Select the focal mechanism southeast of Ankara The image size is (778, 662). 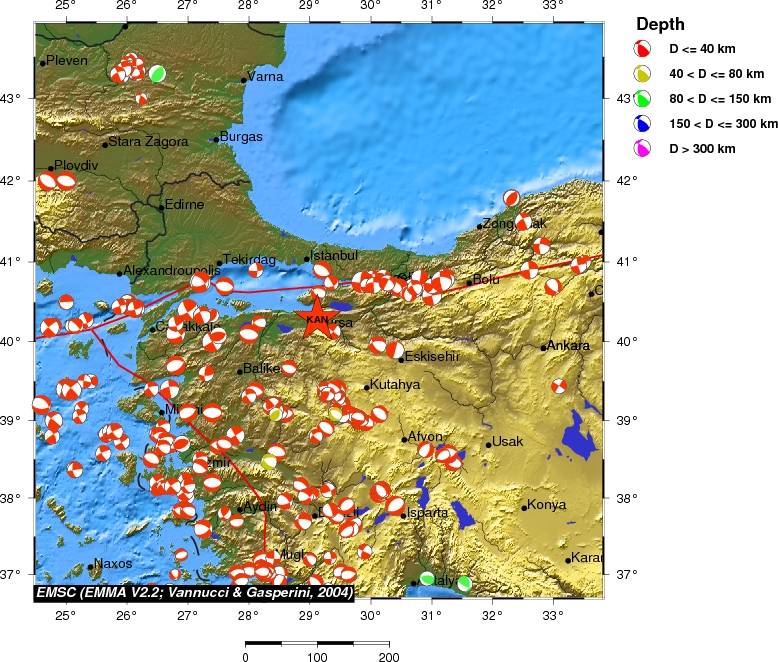click(x=559, y=386)
